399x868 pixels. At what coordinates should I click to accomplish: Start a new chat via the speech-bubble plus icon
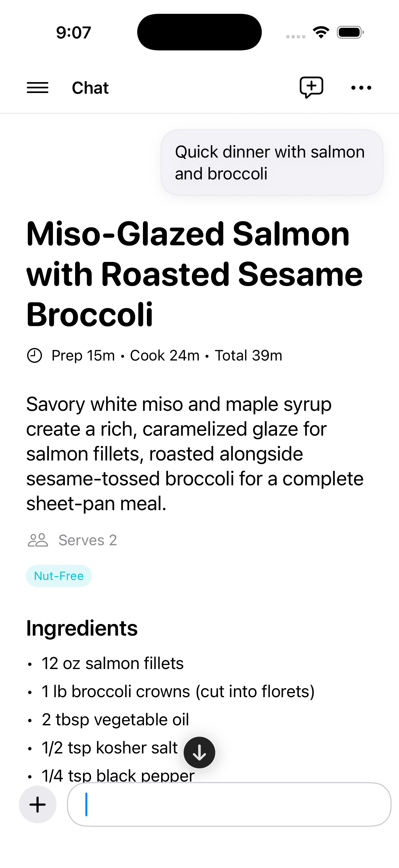[311, 87]
